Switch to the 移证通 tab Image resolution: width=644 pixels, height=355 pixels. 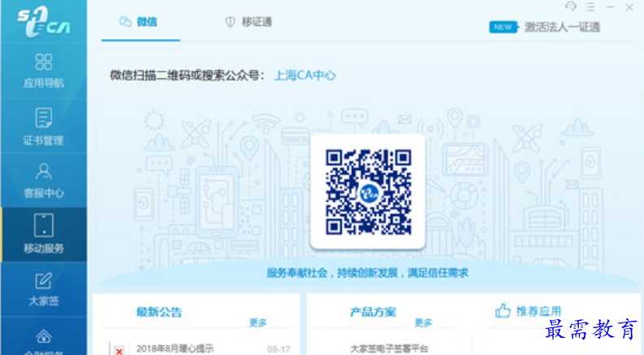click(x=248, y=22)
